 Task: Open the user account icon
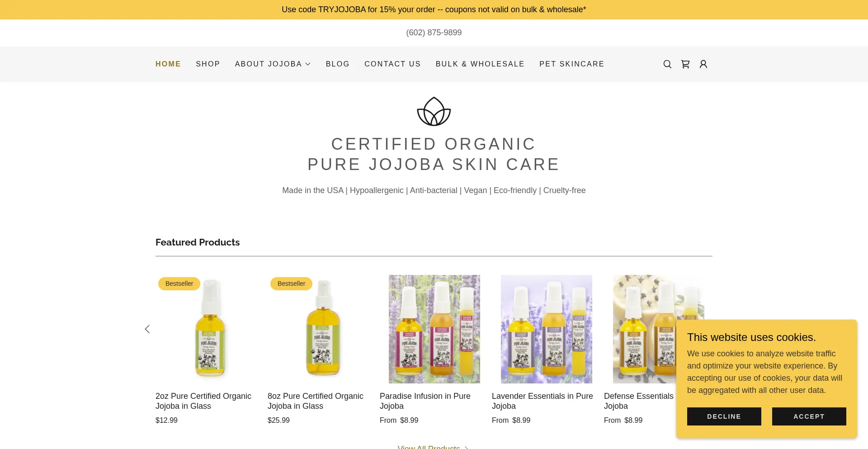pyautogui.click(x=703, y=64)
